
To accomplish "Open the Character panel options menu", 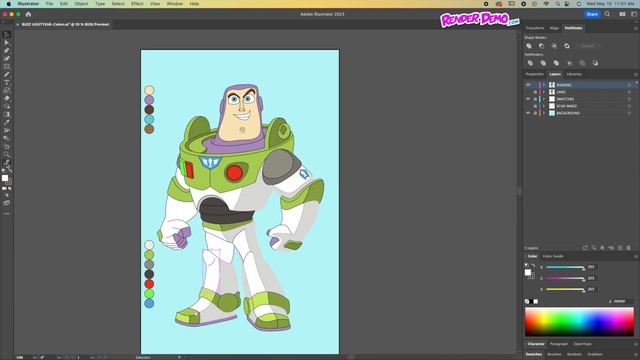I will [x=636, y=344].
